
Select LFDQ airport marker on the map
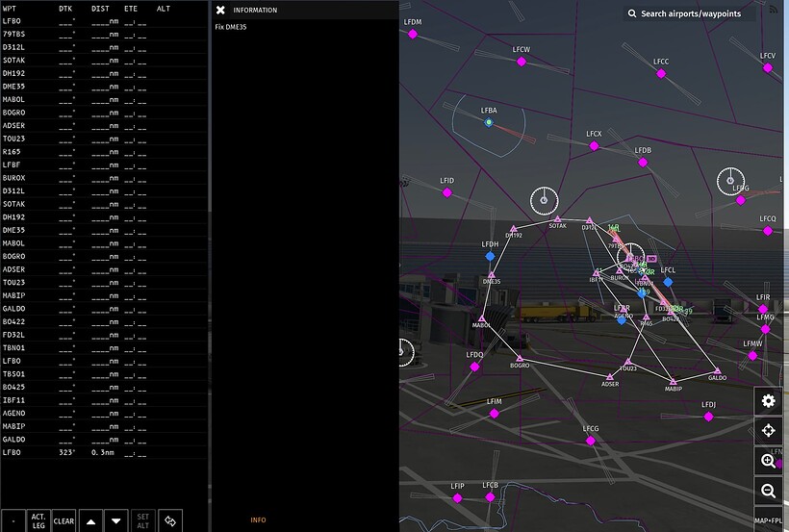[x=474, y=367]
